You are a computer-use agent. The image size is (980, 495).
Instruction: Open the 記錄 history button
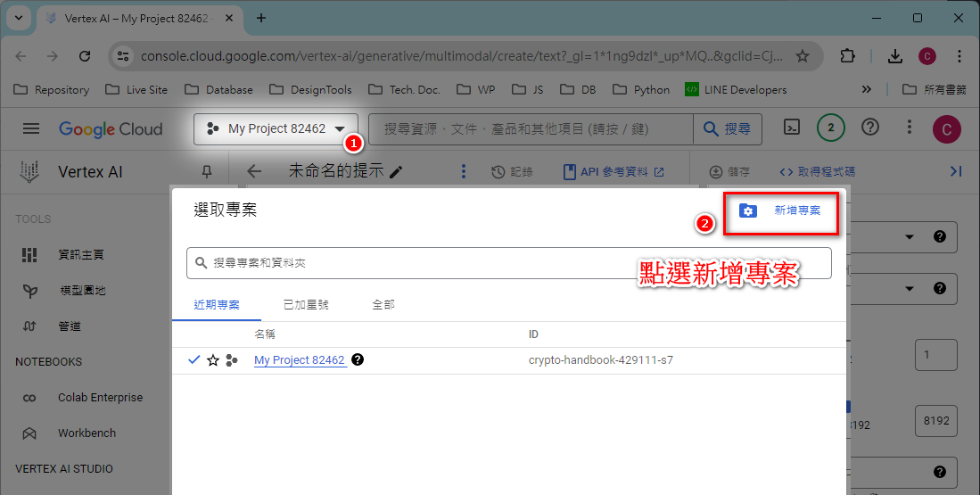point(512,172)
